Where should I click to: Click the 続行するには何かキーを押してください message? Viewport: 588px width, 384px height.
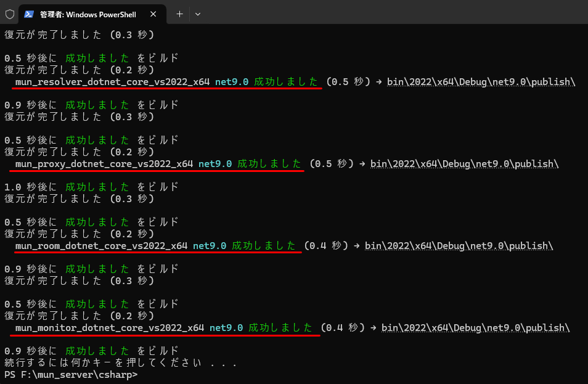120,362
